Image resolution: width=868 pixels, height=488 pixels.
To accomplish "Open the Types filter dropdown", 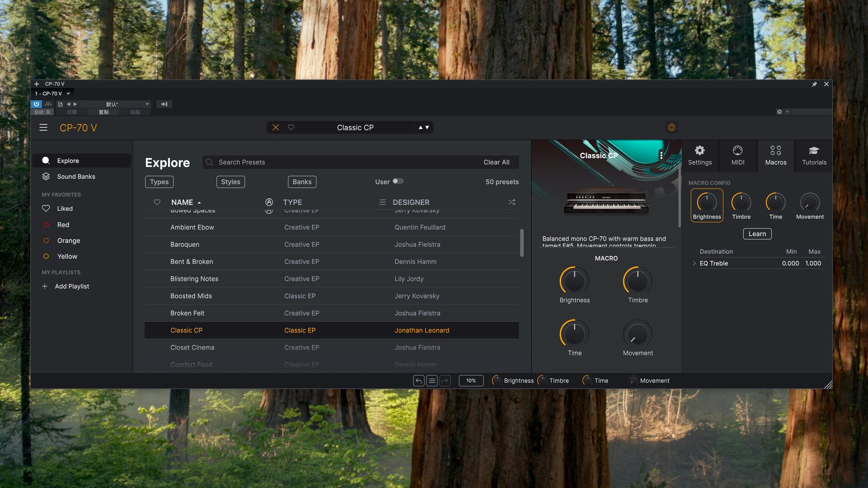I will tap(159, 182).
